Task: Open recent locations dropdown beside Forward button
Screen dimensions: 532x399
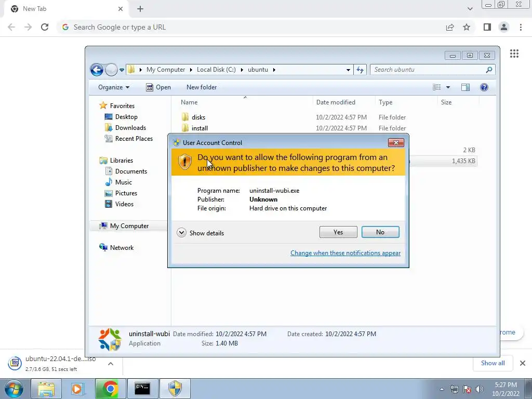Action: pyautogui.click(x=122, y=70)
